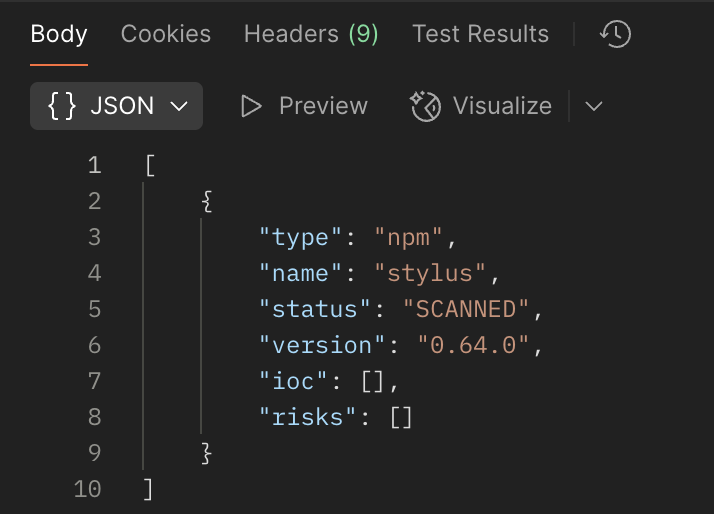
Task: Click the Visualize sparkle icon
Action: point(425,106)
